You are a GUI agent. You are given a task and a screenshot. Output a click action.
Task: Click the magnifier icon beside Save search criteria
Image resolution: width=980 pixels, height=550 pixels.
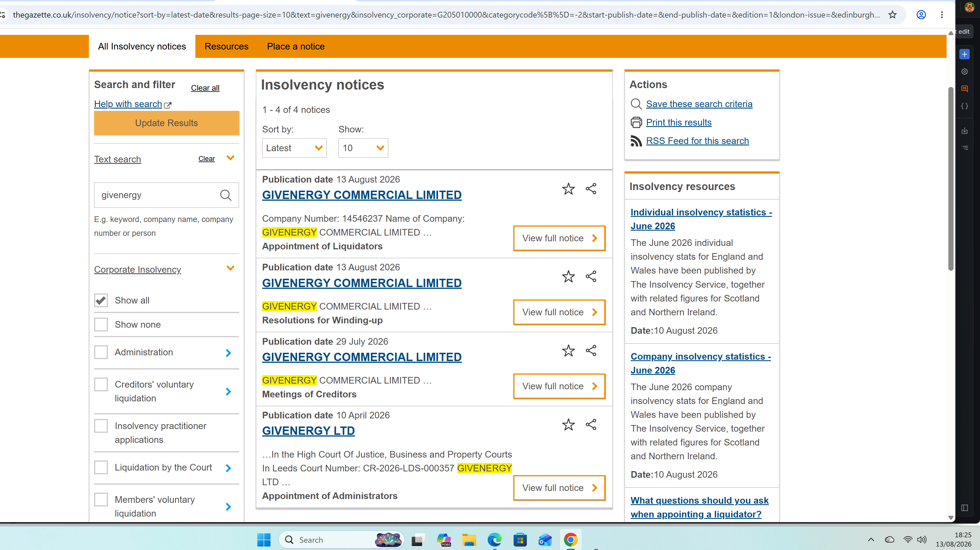[x=636, y=104]
